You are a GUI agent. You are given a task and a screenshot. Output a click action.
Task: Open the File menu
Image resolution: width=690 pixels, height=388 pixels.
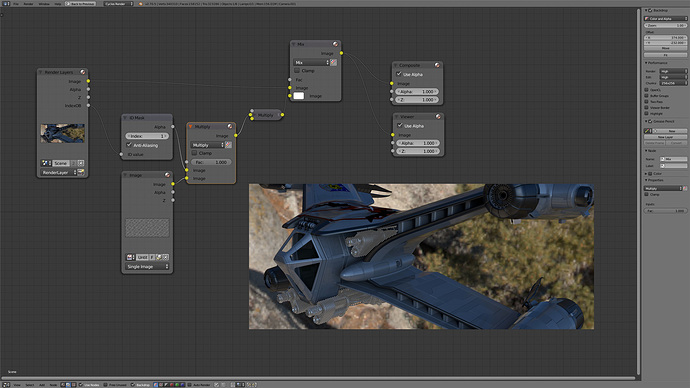(16, 4)
